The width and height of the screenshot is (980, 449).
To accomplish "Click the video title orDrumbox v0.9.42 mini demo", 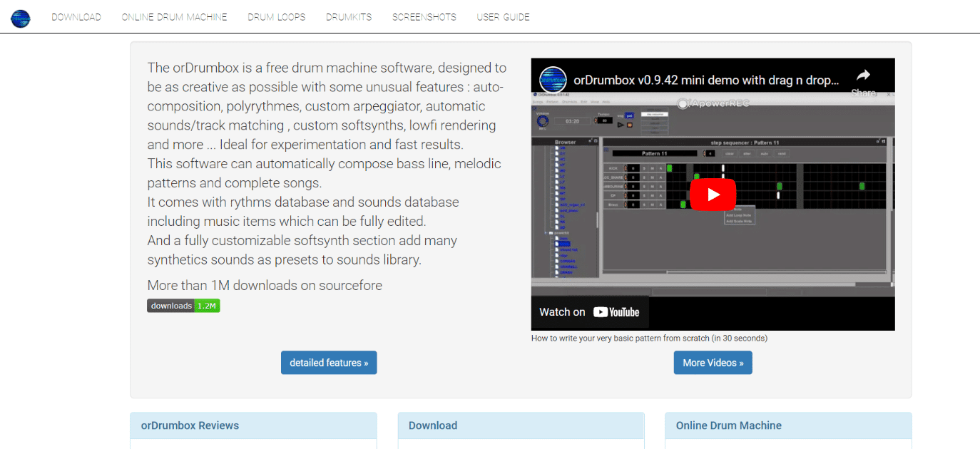I will click(x=707, y=81).
